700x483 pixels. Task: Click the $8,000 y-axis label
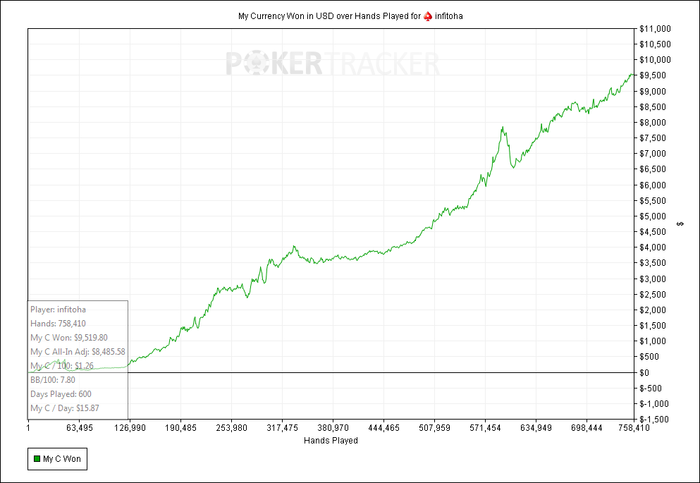(653, 123)
